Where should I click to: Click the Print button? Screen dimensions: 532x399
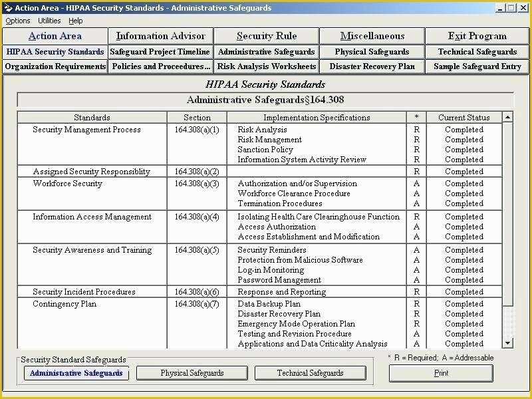point(441,373)
